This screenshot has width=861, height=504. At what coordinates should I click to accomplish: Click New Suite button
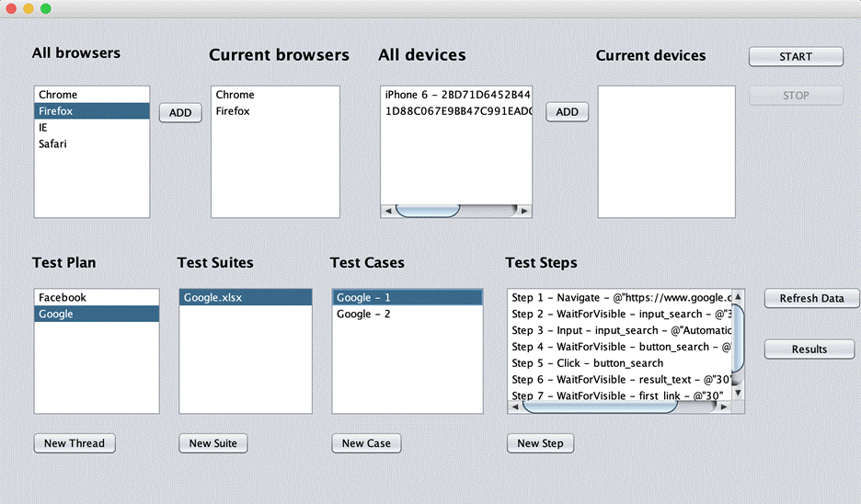coord(213,443)
